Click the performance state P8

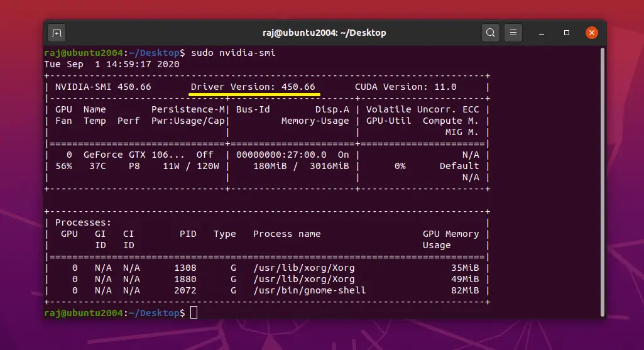point(134,166)
